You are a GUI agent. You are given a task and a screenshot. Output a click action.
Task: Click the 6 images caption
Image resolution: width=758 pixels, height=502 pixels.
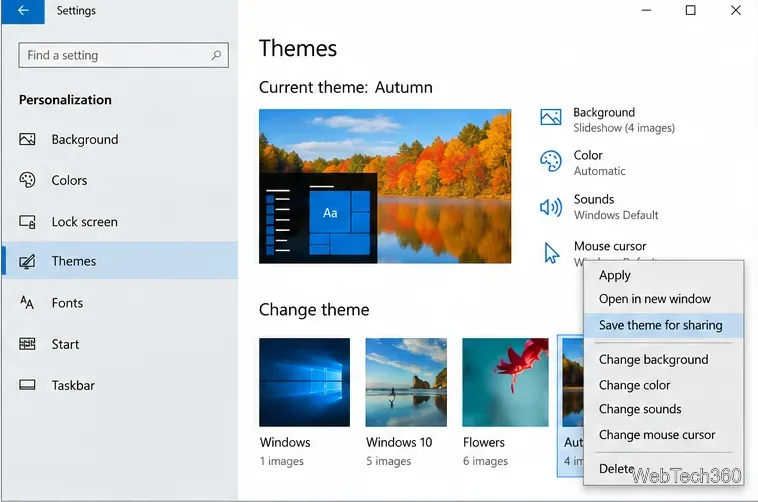coord(485,461)
